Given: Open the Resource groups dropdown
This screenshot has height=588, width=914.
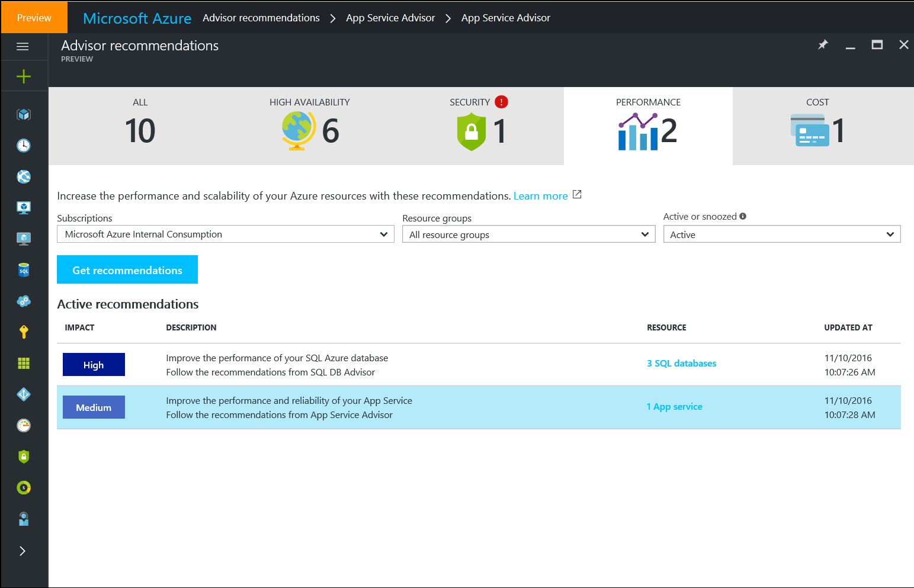Looking at the screenshot, I should click(529, 234).
